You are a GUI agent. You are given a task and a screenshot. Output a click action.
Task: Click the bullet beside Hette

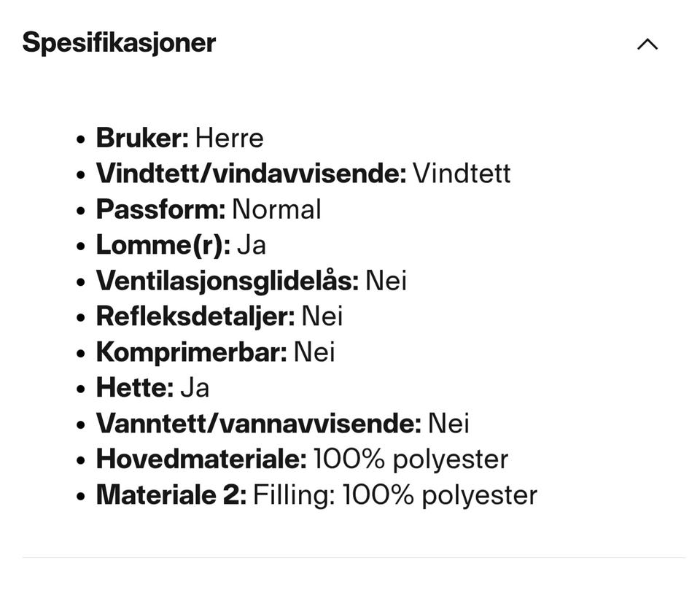tap(79, 388)
